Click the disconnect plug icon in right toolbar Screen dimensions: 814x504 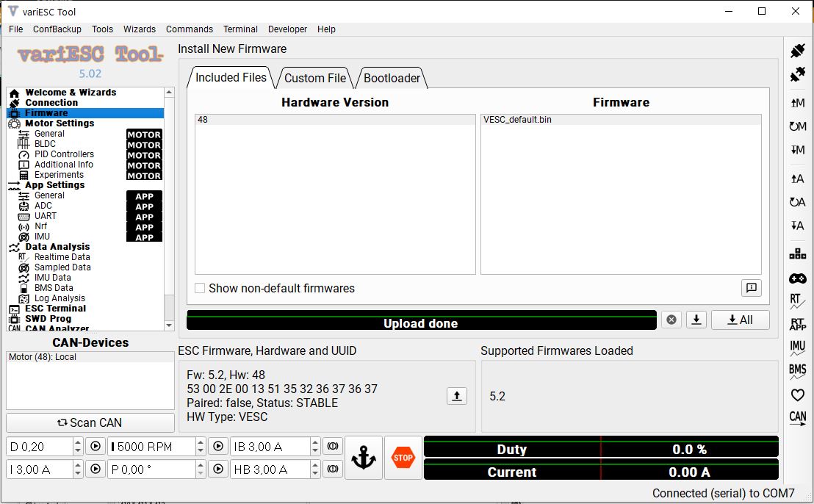click(797, 75)
